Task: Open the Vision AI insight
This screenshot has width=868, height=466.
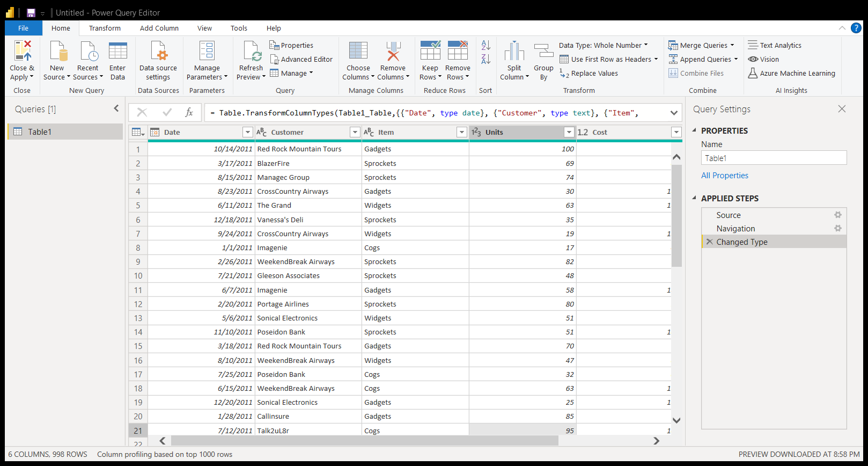Action: [x=763, y=60]
